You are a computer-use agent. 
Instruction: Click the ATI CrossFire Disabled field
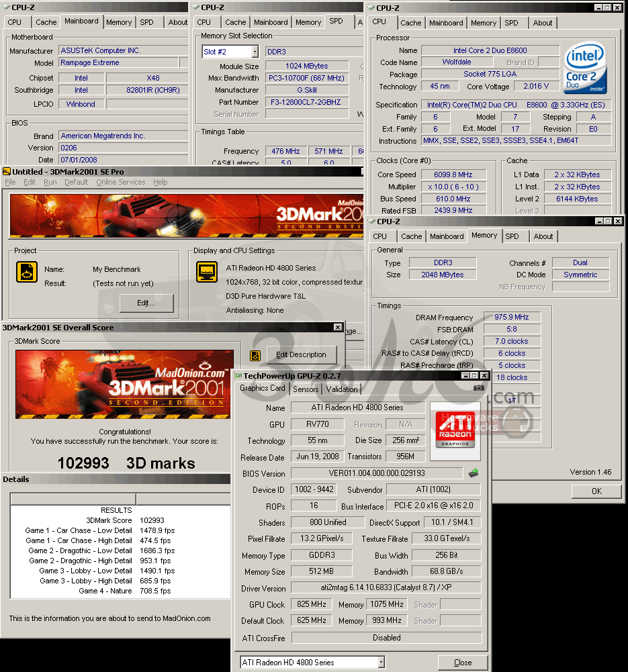coord(386,638)
